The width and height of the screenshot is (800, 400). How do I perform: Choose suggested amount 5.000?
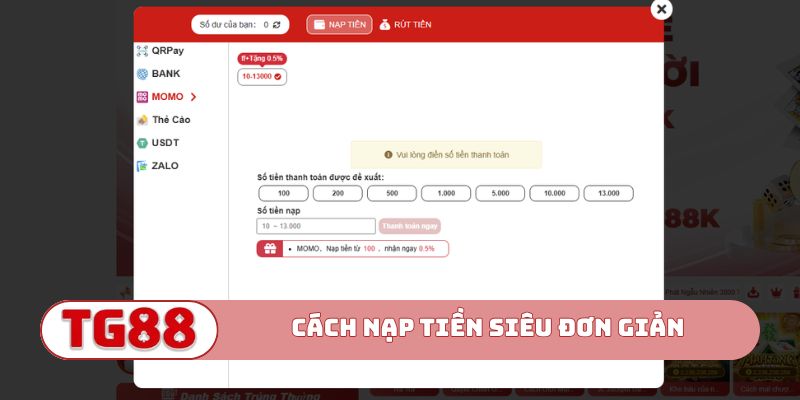click(500, 193)
